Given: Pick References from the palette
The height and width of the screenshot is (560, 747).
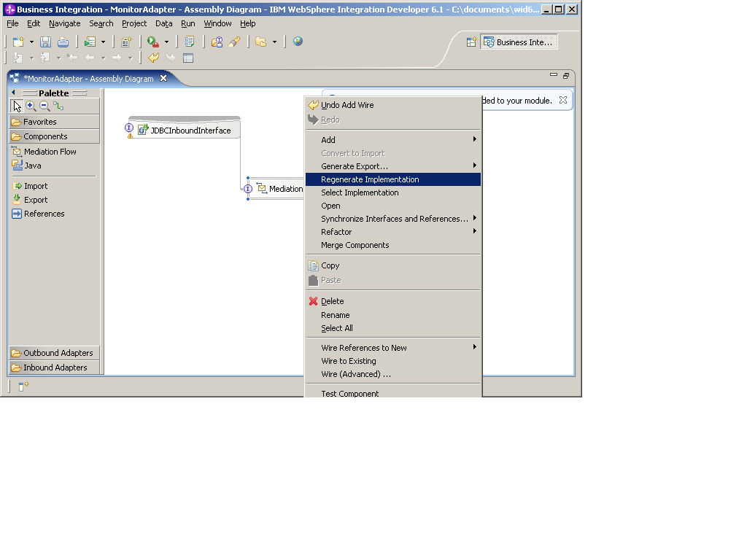Looking at the screenshot, I should pyautogui.click(x=38, y=214).
